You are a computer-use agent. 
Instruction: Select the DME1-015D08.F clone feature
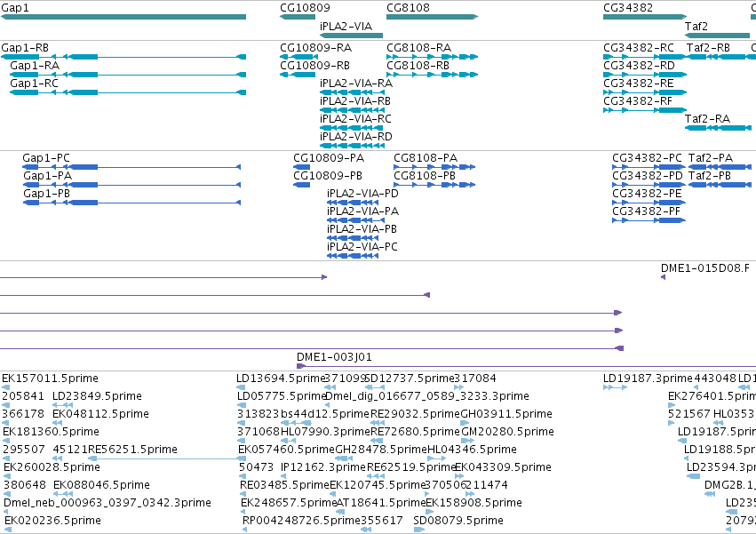click(664, 277)
